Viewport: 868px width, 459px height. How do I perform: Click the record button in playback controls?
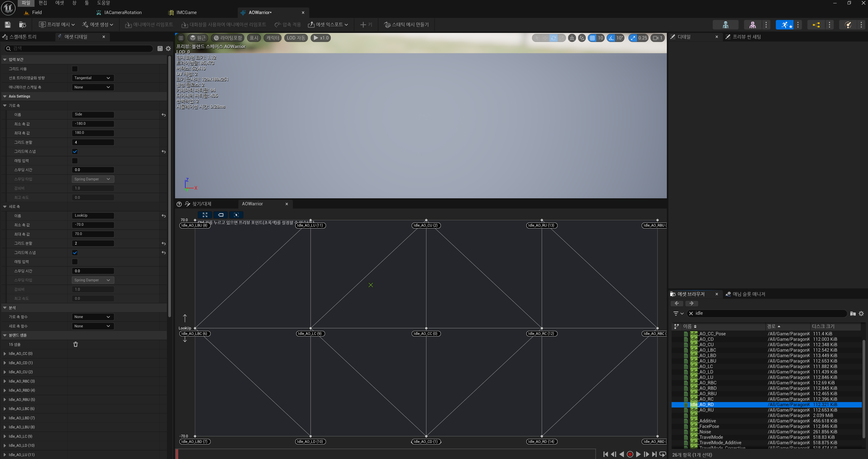coord(630,454)
